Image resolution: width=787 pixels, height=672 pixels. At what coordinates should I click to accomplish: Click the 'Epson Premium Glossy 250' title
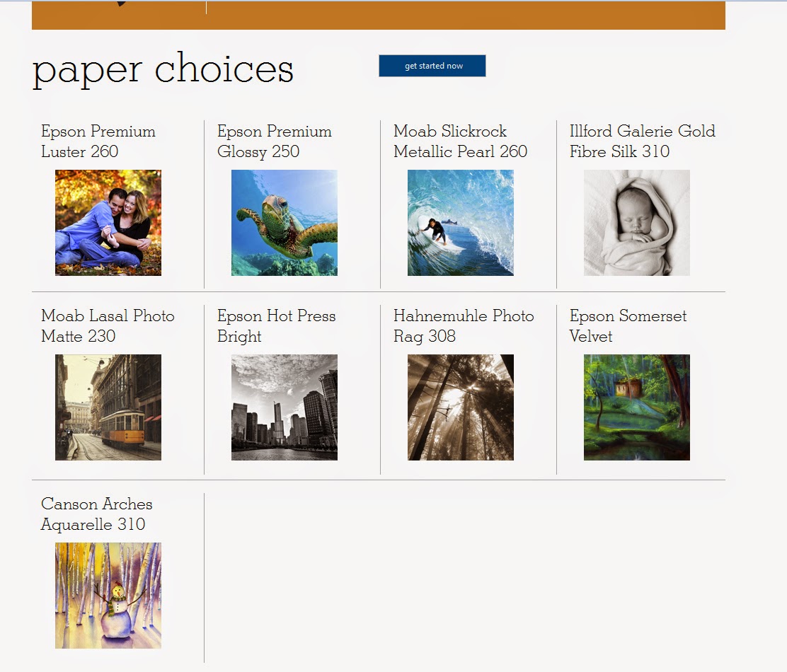tap(275, 141)
